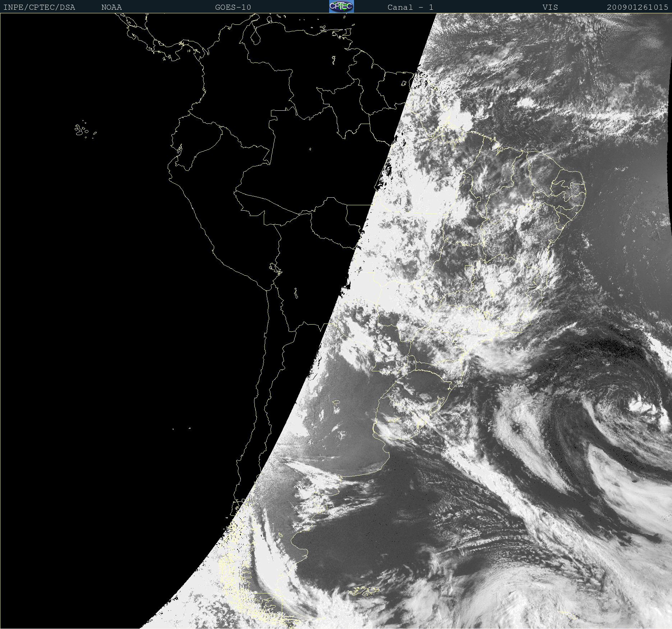Screen dimensions: 672x629
Task: Click the GOES-10 satellite label
Action: [x=233, y=7]
